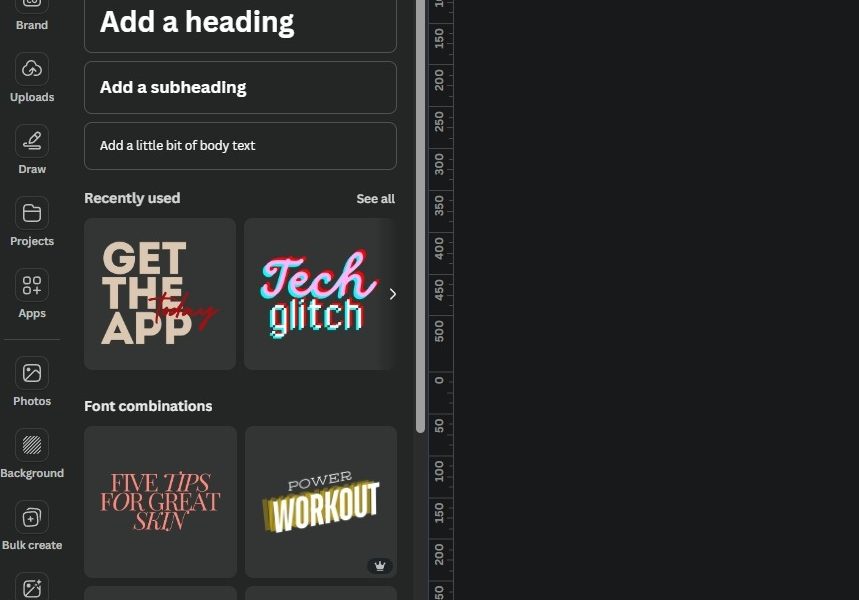Expand recently used with right chevron arrow
This screenshot has width=859, height=600.
click(x=392, y=294)
